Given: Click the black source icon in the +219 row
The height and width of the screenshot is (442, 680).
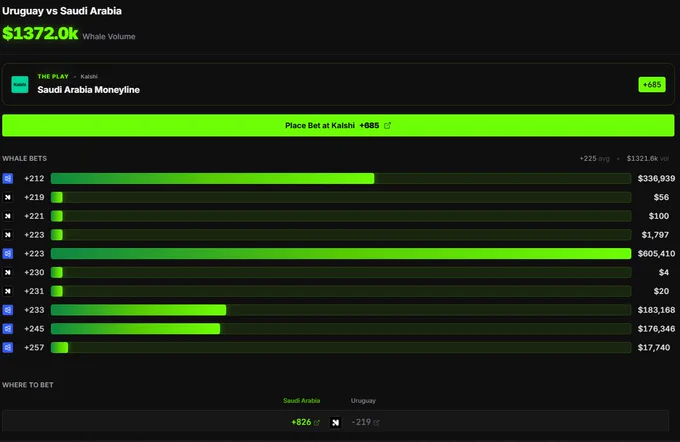Looking at the screenshot, I should (8, 197).
